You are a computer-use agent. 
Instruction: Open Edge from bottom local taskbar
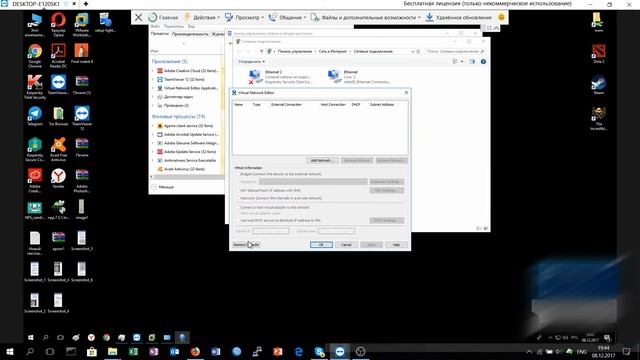[x=299, y=351]
